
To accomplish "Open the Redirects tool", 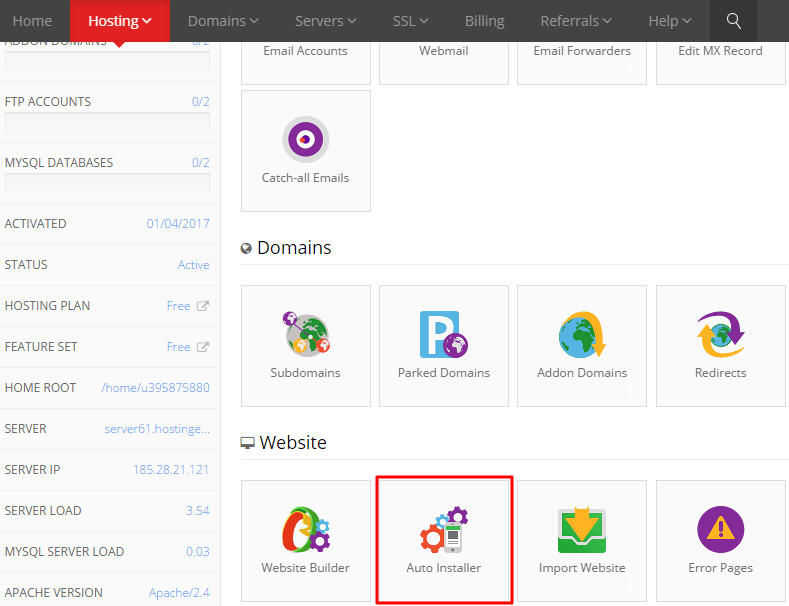I will tap(720, 345).
